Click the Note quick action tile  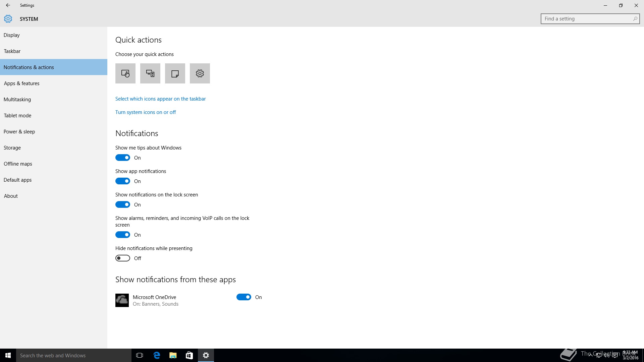(x=175, y=73)
